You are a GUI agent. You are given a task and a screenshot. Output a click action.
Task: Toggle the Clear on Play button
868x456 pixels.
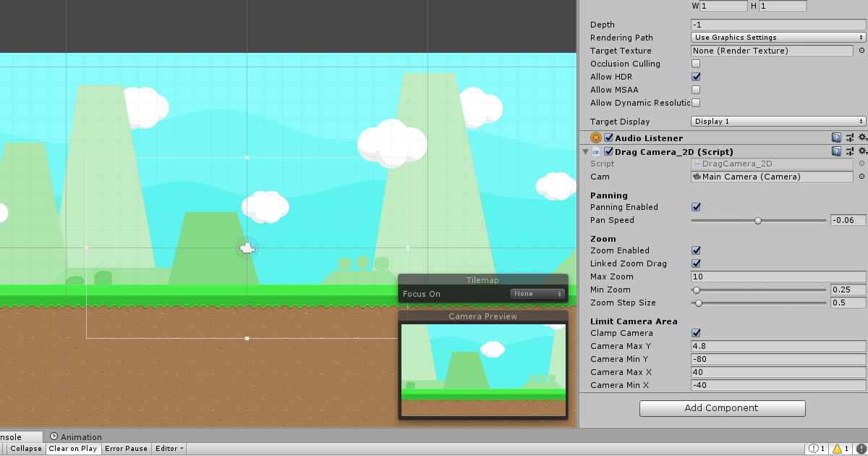pyautogui.click(x=72, y=448)
